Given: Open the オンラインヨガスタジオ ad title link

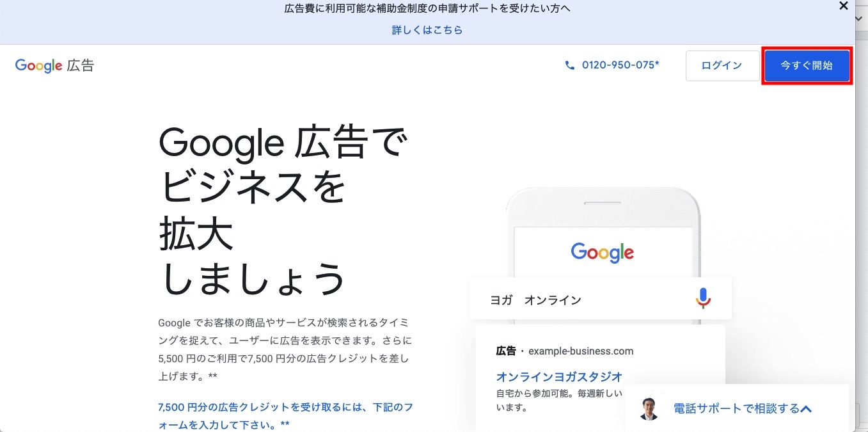Looking at the screenshot, I should tap(559, 376).
